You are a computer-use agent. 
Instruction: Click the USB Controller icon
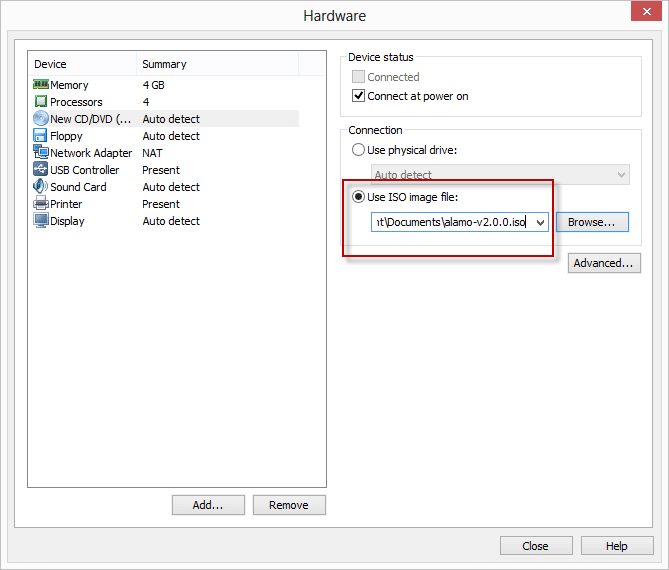click(41, 170)
